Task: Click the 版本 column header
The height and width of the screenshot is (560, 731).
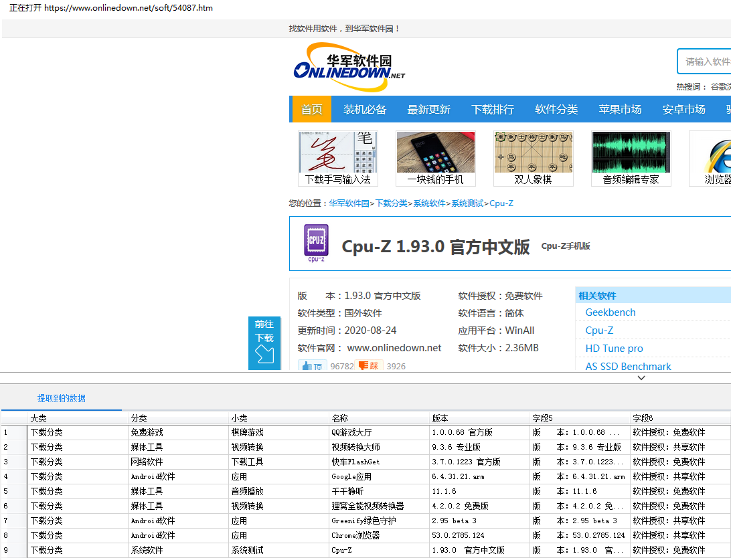Action: (480, 418)
